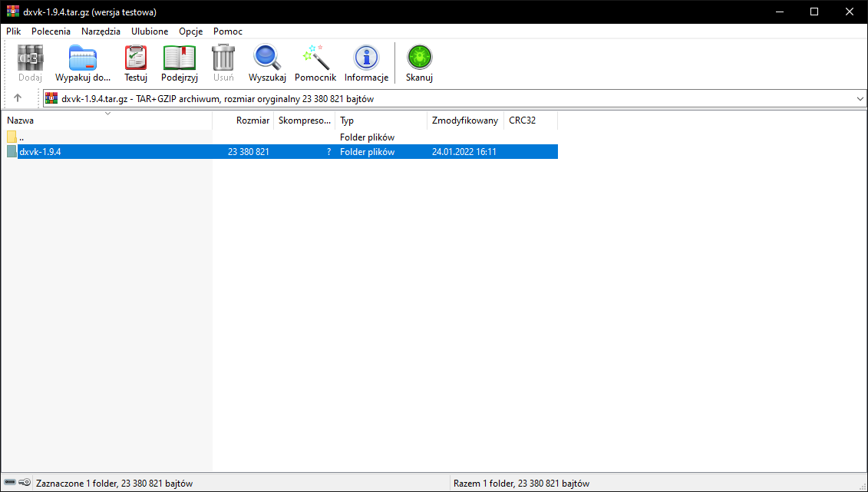Click the Dodaj (add) toolbar icon
The width and height of the screenshot is (868, 492).
[30, 58]
